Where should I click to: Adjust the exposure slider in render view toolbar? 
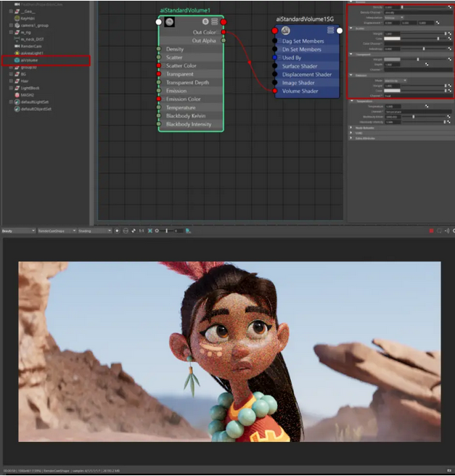(167, 231)
